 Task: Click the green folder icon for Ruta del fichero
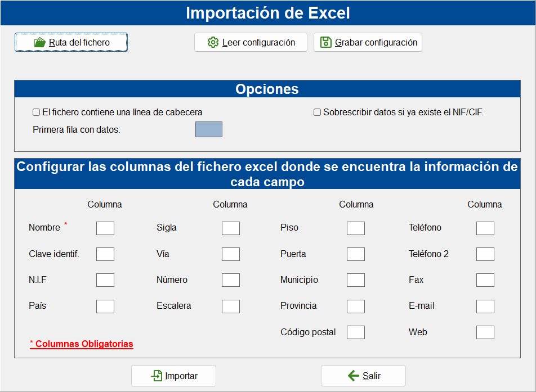point(40,42)
